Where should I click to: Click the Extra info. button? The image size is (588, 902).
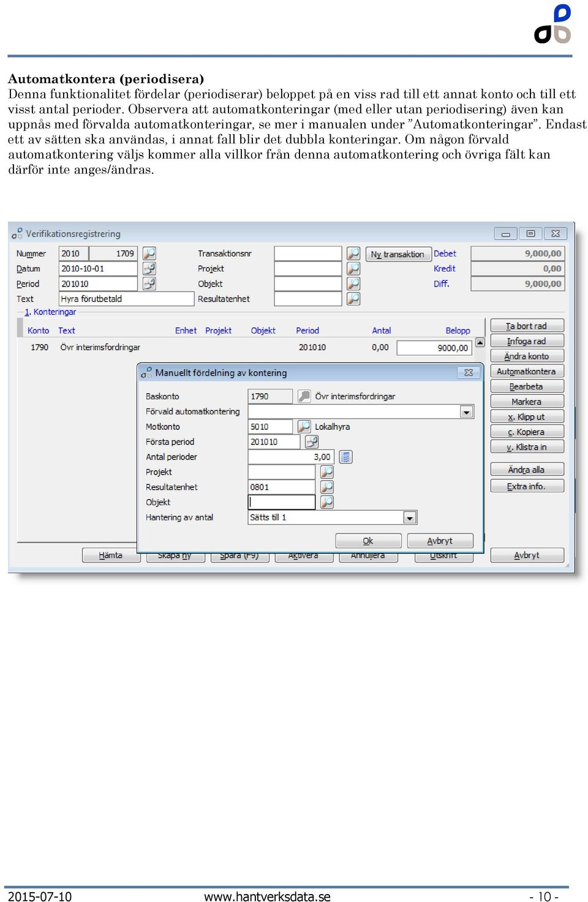pyautogui.click(x=527, y=486)
